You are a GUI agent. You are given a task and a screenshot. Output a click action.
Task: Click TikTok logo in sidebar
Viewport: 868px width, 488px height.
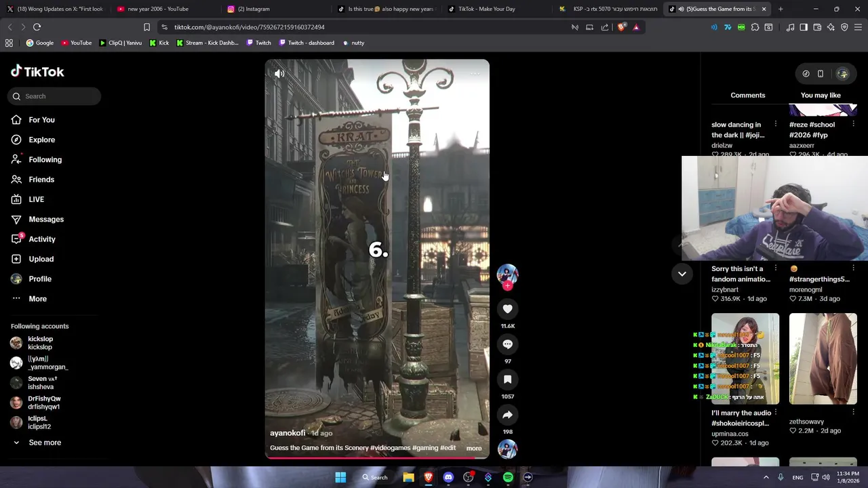[x=37, y=71]
